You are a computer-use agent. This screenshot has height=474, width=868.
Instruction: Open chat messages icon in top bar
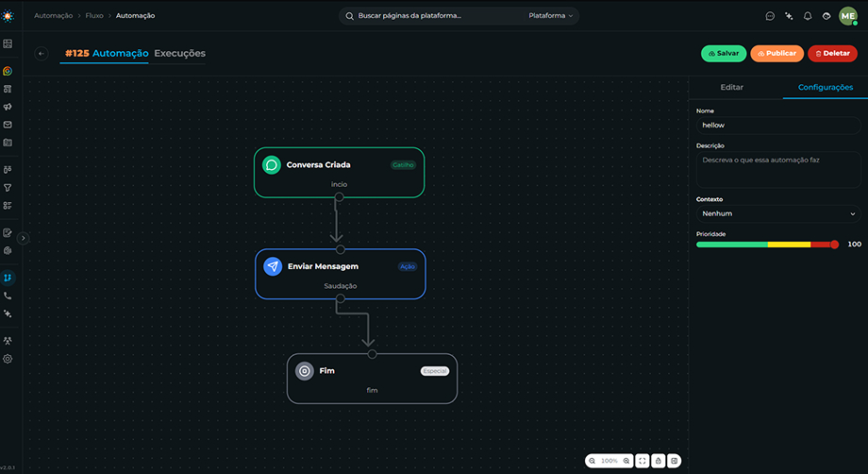pos(770,16)
